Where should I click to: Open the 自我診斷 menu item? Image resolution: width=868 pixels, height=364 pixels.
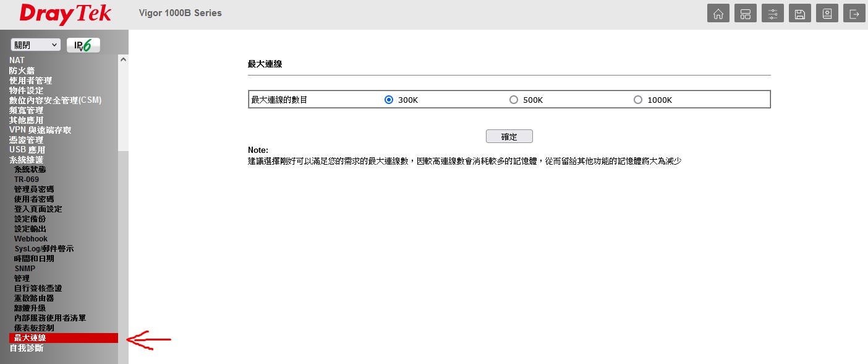[x=26, y=348]
